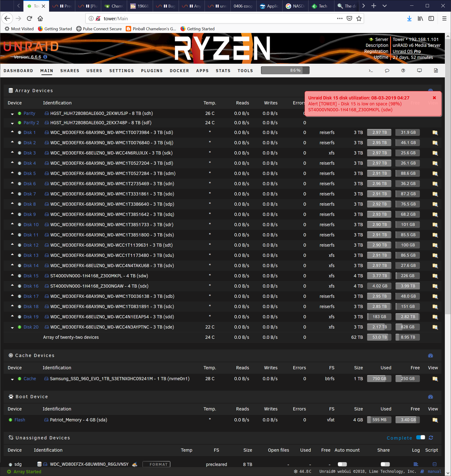Toggle Firefox sidebar icon

pos(431,18)
